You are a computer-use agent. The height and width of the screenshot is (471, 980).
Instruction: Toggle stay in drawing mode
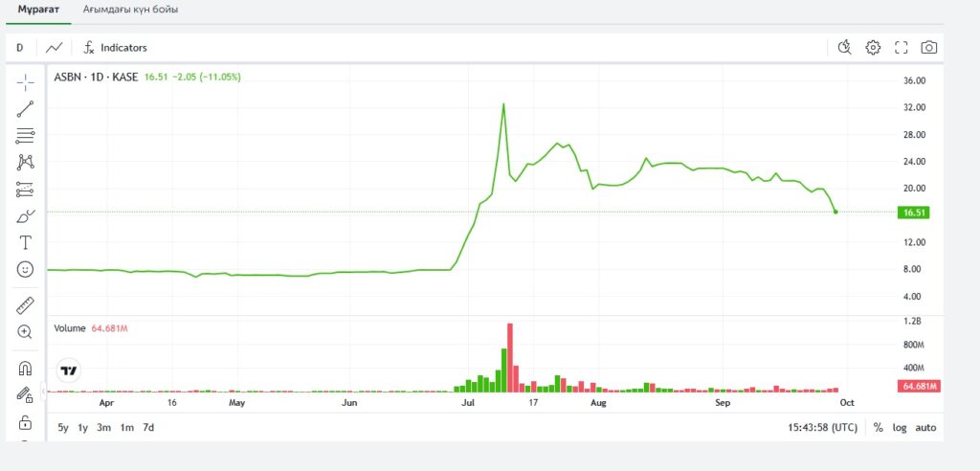pos(26,395)
